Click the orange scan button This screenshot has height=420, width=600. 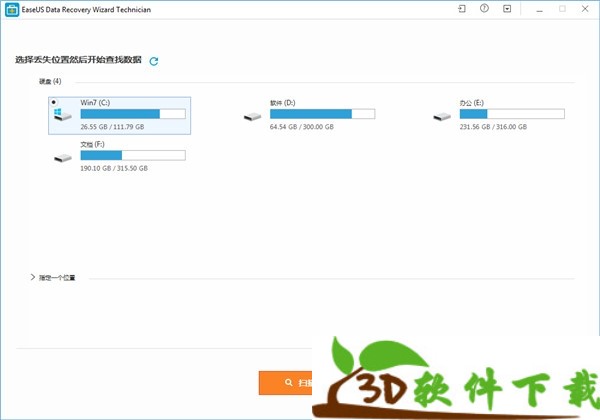pyautogui.click(x=285, y=383)
